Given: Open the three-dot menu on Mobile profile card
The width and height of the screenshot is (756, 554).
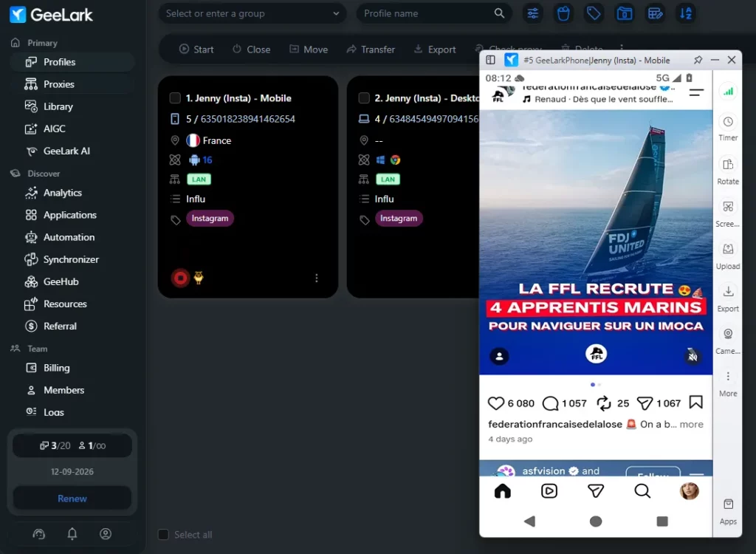Looking at the screenshot, I should pos(316,278).
